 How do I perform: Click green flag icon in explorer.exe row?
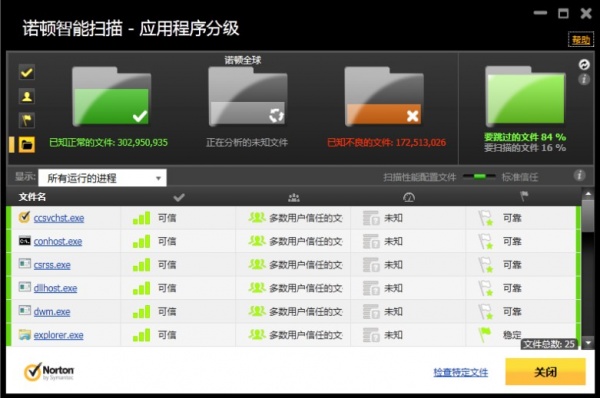point(485,334)
